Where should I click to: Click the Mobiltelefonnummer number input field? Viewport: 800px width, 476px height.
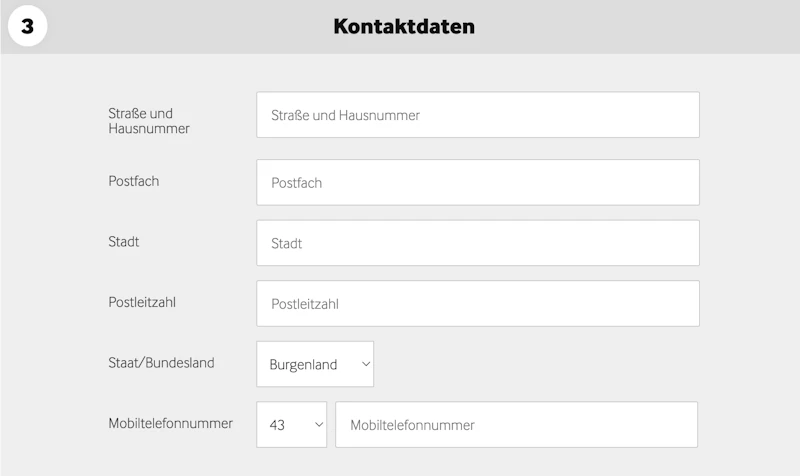pos(515,425)
